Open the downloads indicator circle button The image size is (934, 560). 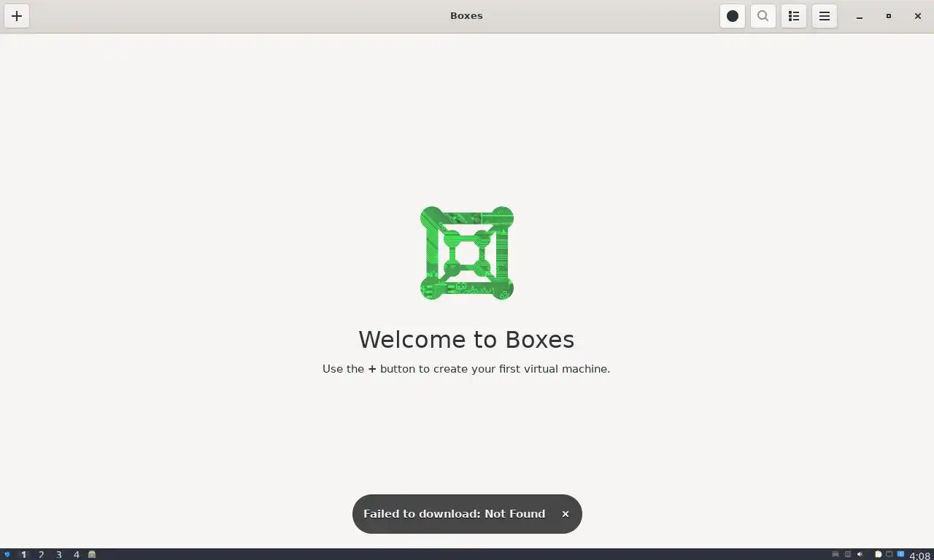(x=733, y=16)
